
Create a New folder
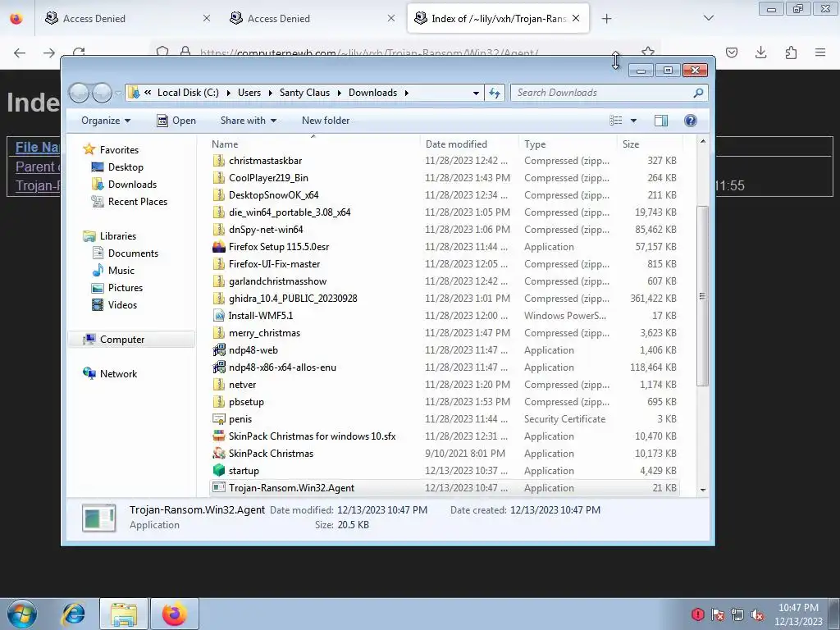pyautogui.click(x=326, y=121)
